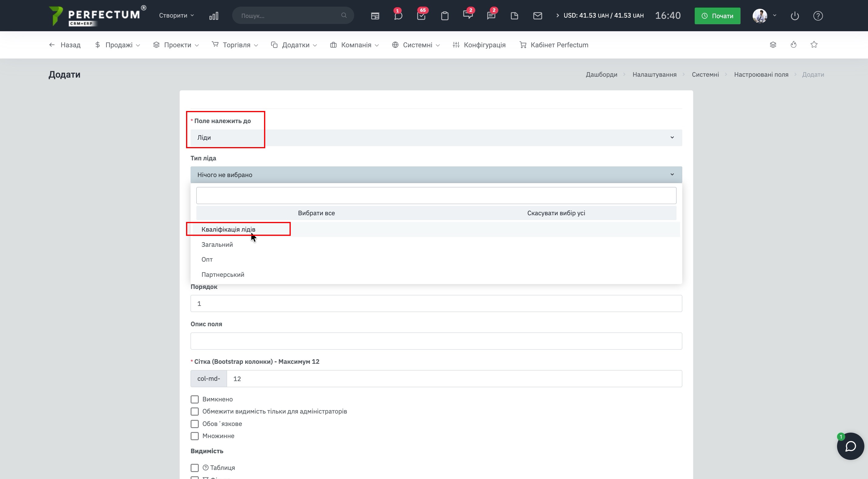Open the statistics bar chart icon
Viewport: 868px width, 479px height.
point(214,16)
